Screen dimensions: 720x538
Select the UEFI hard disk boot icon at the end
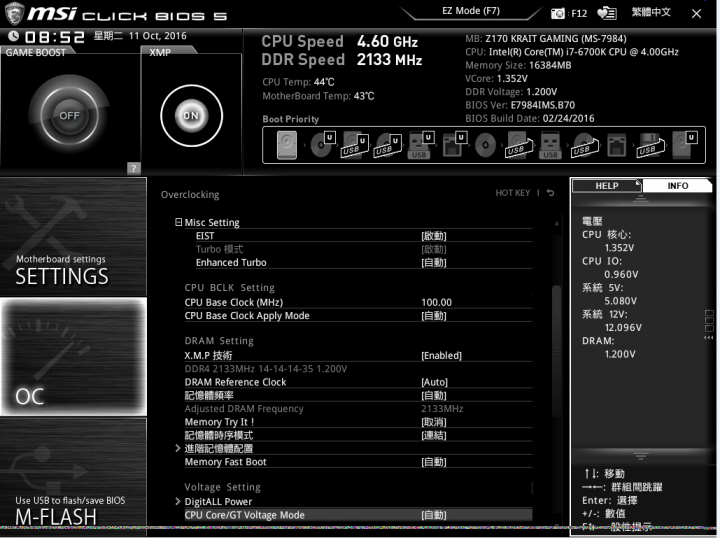(x=685, y=145)
